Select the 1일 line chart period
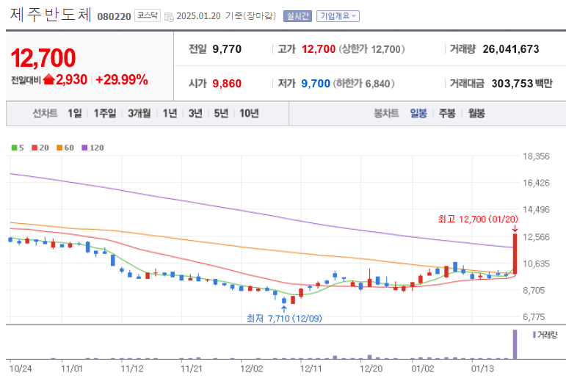Screen dimensions: 566x392 (75, 113)
